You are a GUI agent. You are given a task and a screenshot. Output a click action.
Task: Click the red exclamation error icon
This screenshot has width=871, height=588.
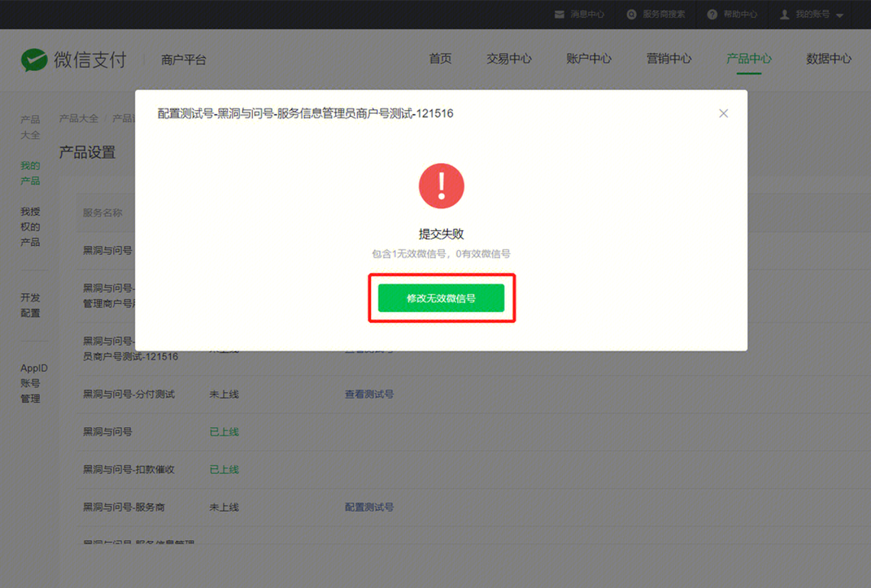pyautogui.click(x=441, y=186)
